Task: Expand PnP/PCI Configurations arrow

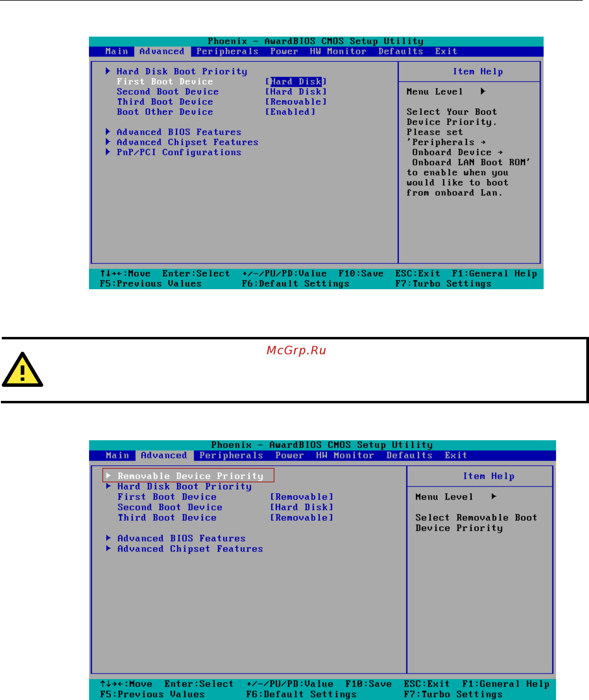Action: click(x=108, y=152)
